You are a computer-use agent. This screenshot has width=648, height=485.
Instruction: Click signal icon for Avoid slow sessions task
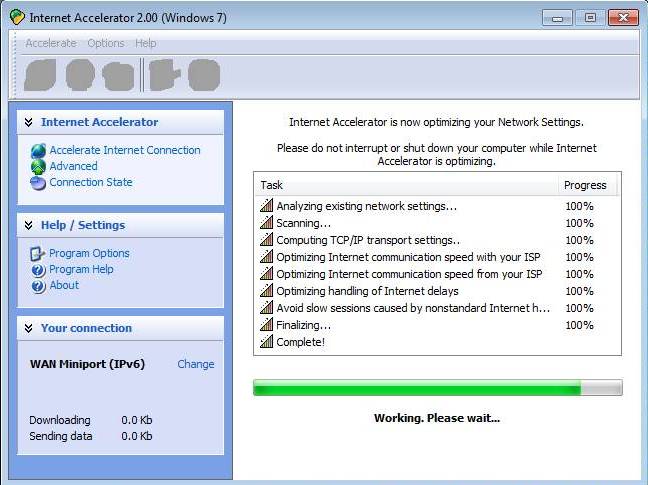click(x=267, y=307)
